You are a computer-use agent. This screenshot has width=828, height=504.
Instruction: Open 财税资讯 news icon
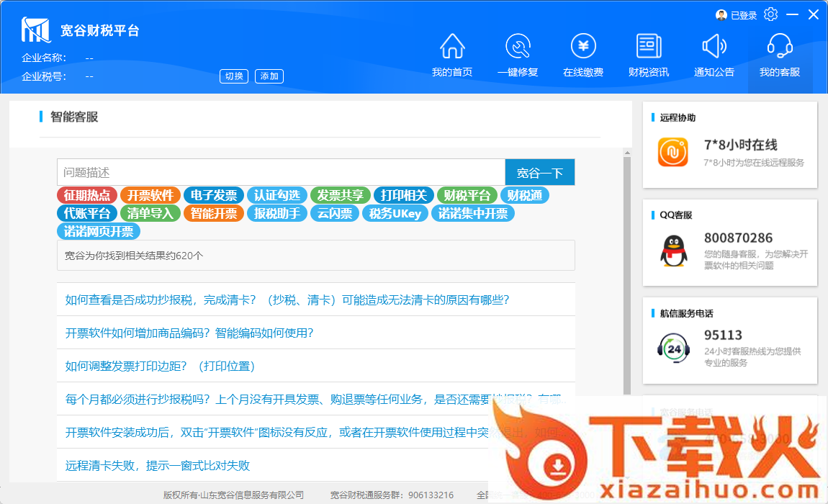(649, 47)
